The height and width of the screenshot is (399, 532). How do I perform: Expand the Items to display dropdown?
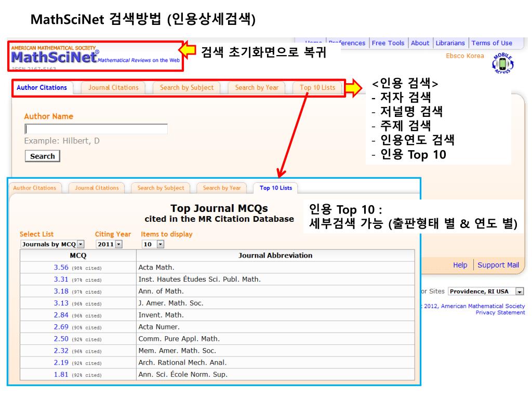click(x=153, y=244)
